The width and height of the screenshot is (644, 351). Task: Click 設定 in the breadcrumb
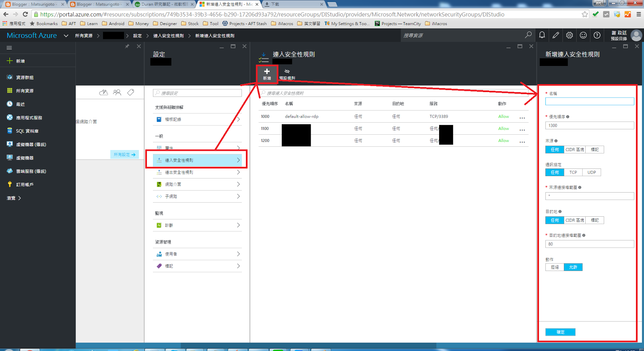pyautogui.click(x=138, y=36)
